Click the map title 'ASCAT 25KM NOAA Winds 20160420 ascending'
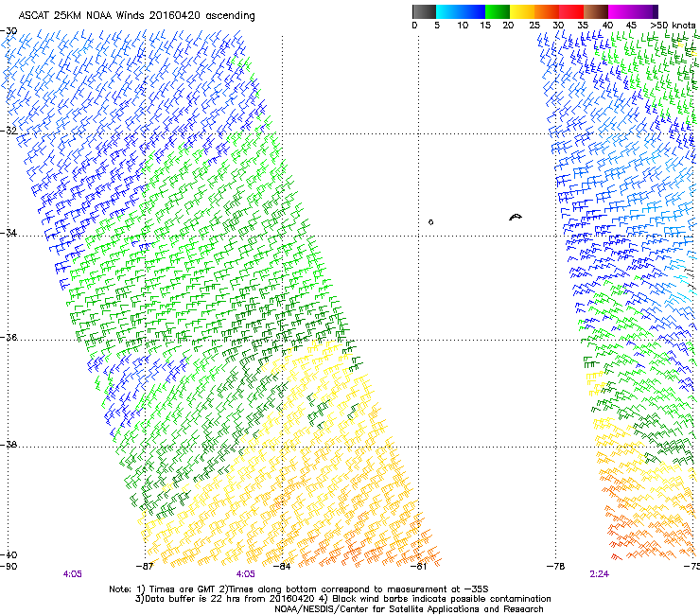This screenshot has width=700, height=615. click(x=136, y=16)
